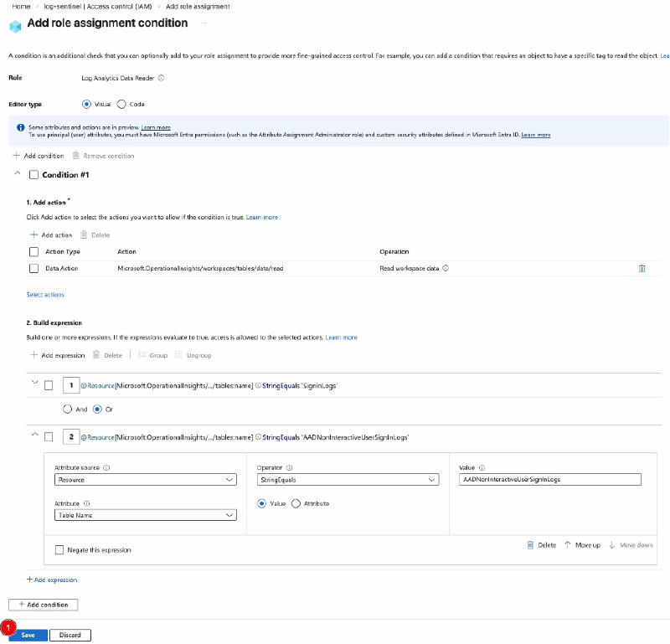Click the Value text input field
Image resolution: width=670 pixels, height=644 pixels.
[550, 480]
